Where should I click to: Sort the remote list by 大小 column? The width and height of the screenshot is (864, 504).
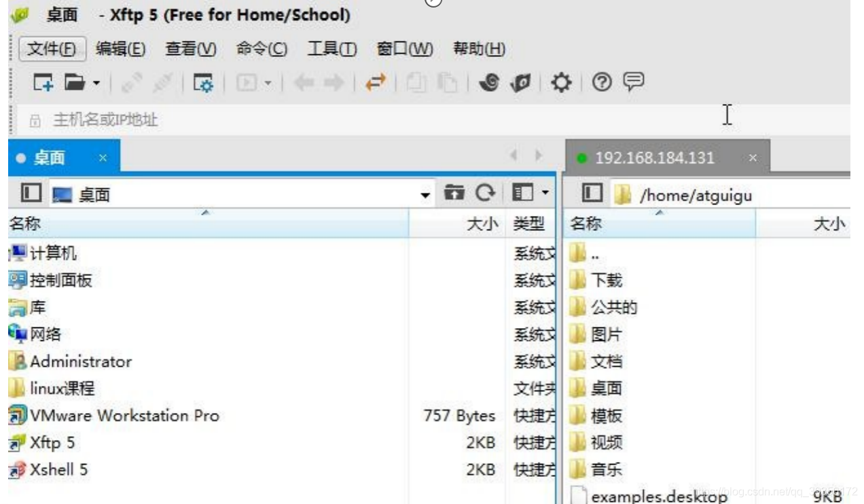point(803,223)
